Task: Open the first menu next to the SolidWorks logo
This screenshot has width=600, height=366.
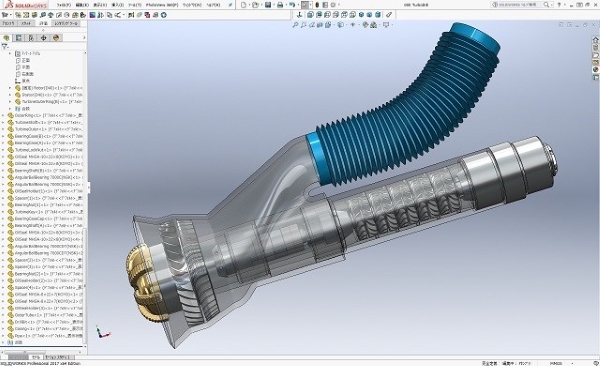Action: point(64,5)
